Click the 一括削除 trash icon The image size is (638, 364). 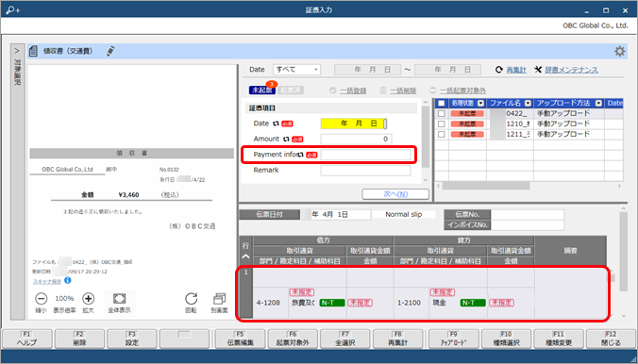click(383, 91)
